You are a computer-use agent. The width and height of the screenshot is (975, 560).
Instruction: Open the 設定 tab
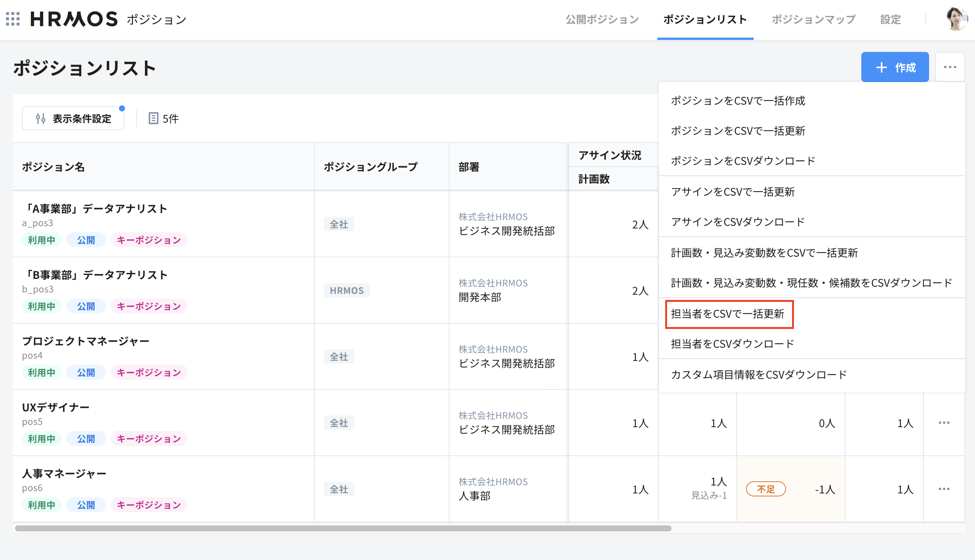pos(890,19)
